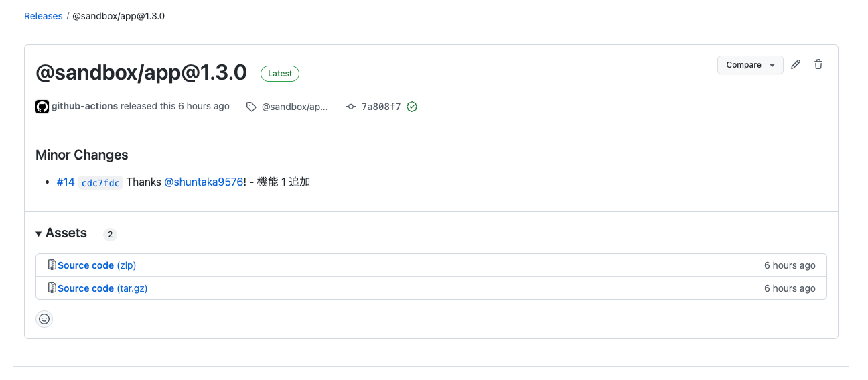Click the green check status icon

[412, 107]
